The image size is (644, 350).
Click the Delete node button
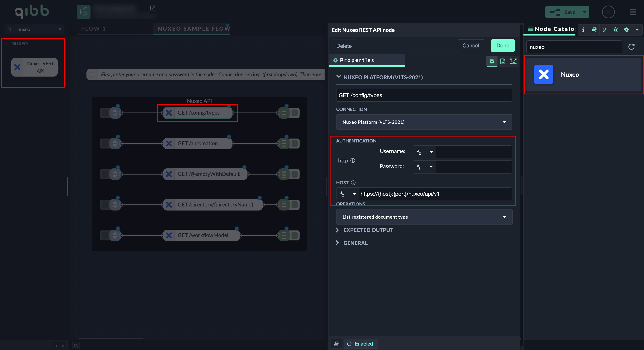pos(344,46)
